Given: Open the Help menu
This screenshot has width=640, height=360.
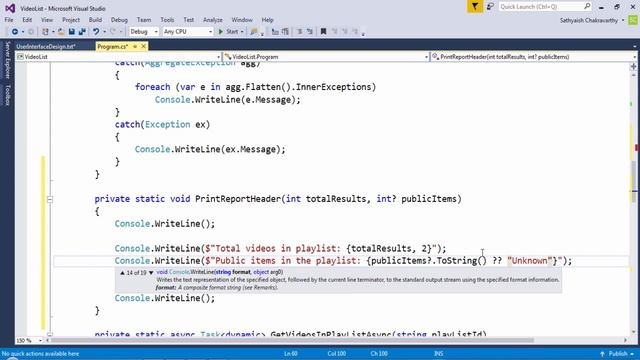Looking at the screenshot, I should coord(267,20).
